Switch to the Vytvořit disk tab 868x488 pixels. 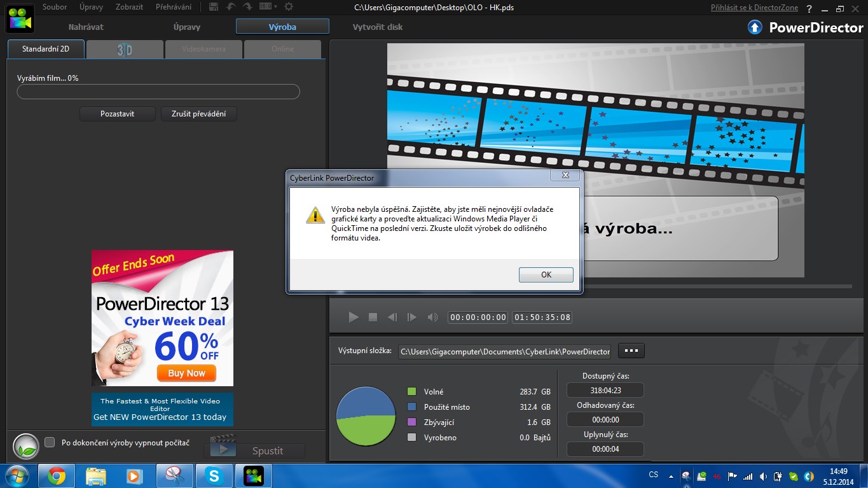click(377, 27)
